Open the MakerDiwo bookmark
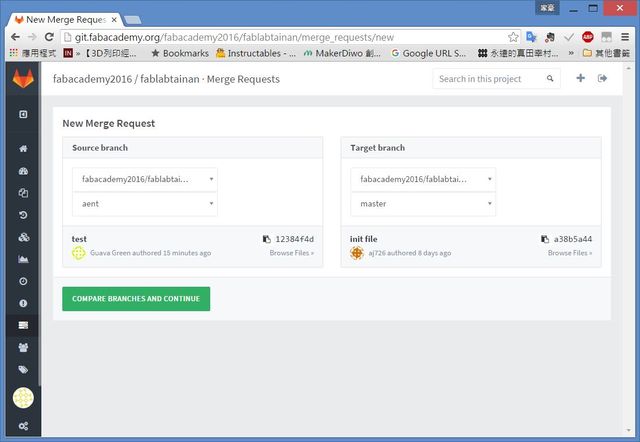The height and width of the screenshot is (442, 640). click(x=342, y=53)
